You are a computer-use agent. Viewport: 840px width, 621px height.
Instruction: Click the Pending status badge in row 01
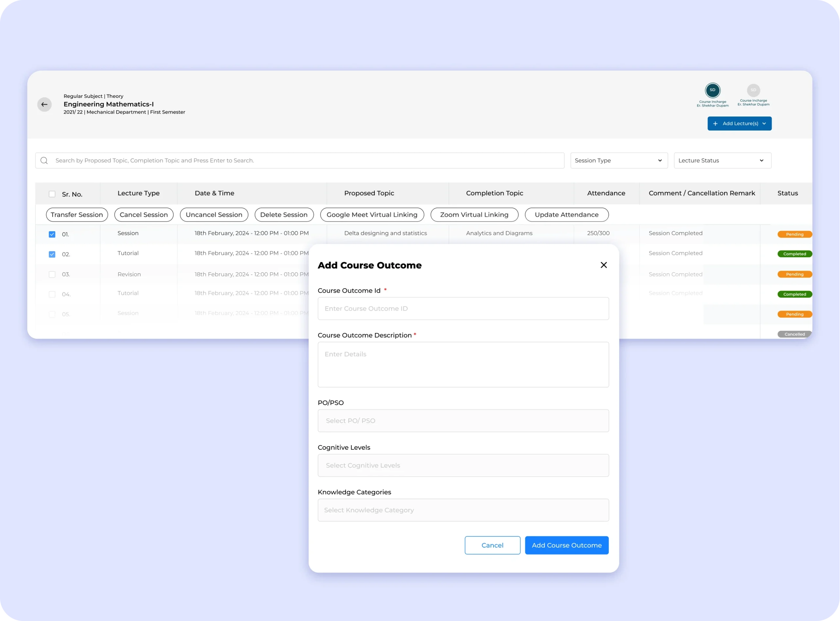point(794,234)
